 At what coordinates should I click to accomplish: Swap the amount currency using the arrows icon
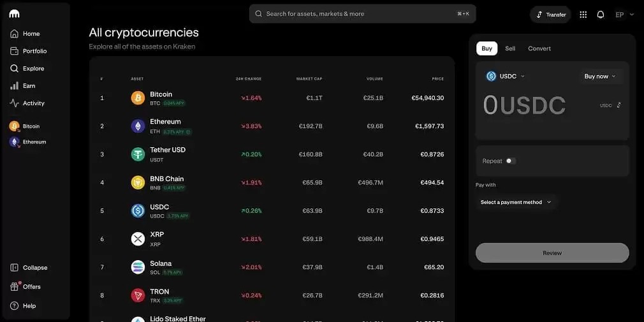pyautogui.click(x=619, y=105)
